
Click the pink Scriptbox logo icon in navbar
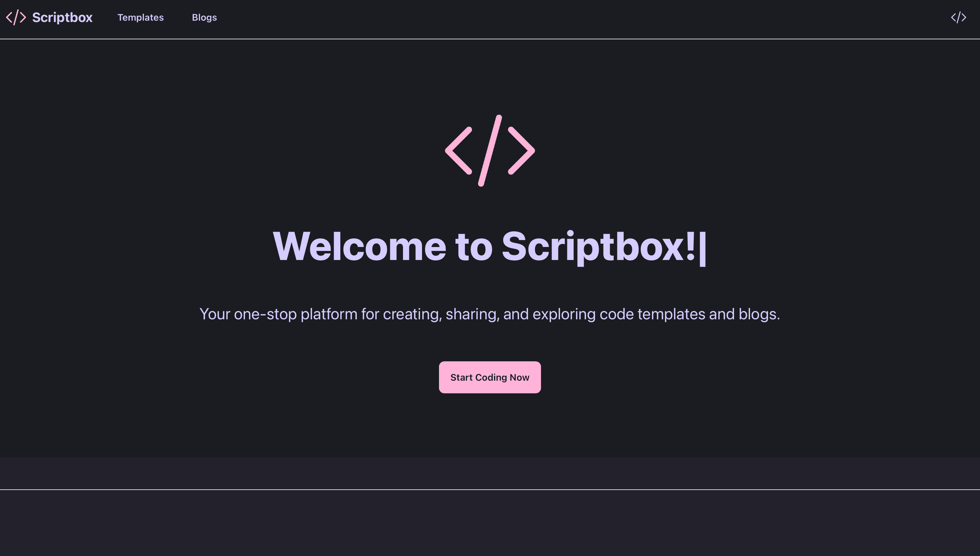point(16,18)
